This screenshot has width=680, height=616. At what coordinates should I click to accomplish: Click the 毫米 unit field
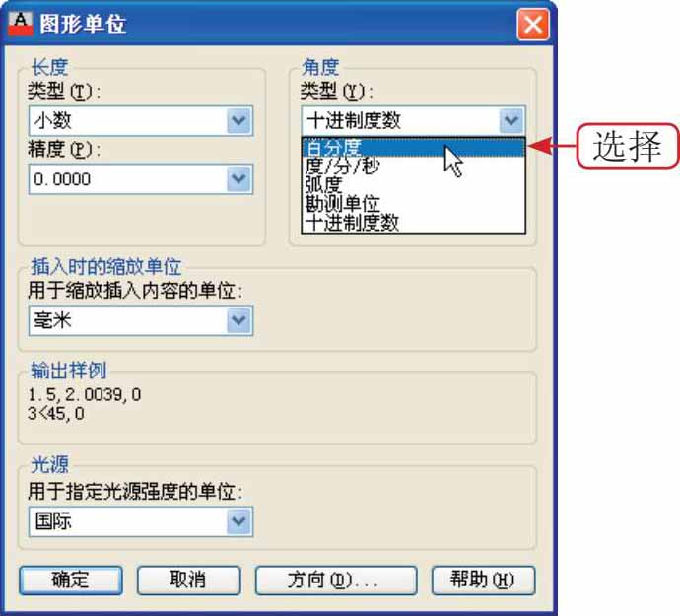click(141, 320)
